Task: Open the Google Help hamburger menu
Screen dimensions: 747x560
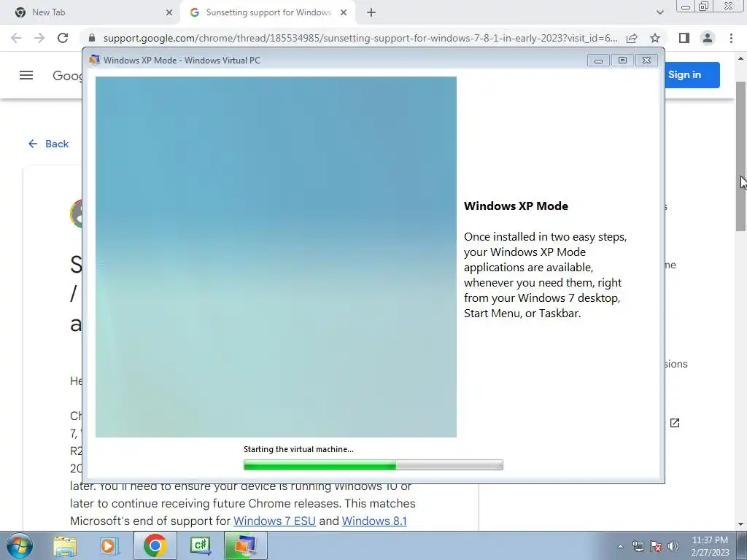Action: [26, 75]
